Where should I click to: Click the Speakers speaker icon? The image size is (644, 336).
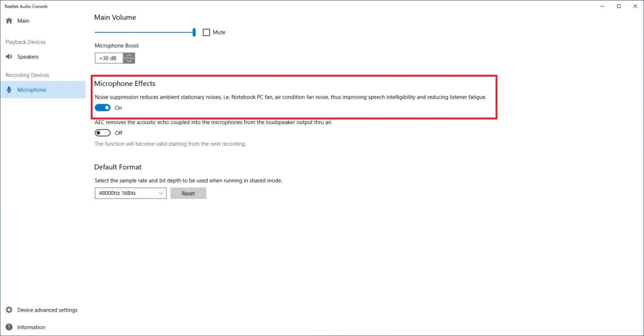point(9,57)
